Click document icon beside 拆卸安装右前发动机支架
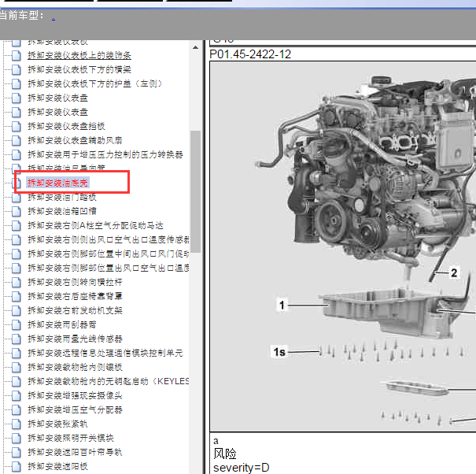This screenshot has height=474, width=476. click(x=16, y=310)
